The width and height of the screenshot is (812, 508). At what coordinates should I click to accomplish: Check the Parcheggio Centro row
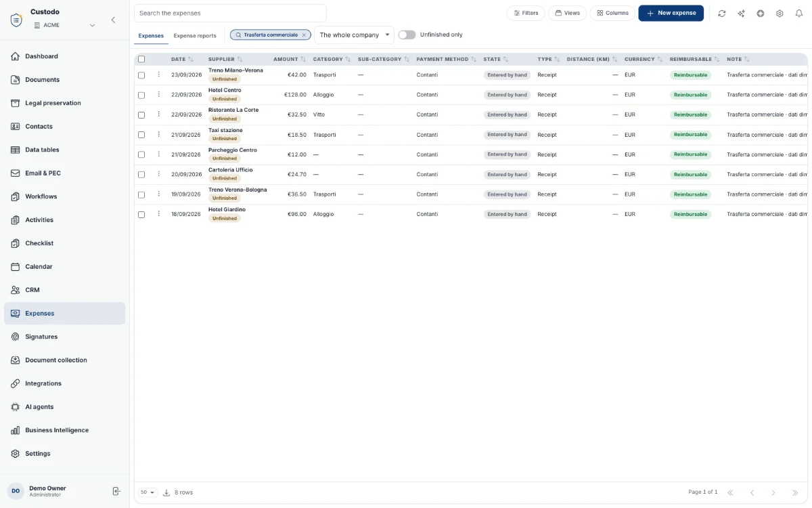click(x=141, y=154)
